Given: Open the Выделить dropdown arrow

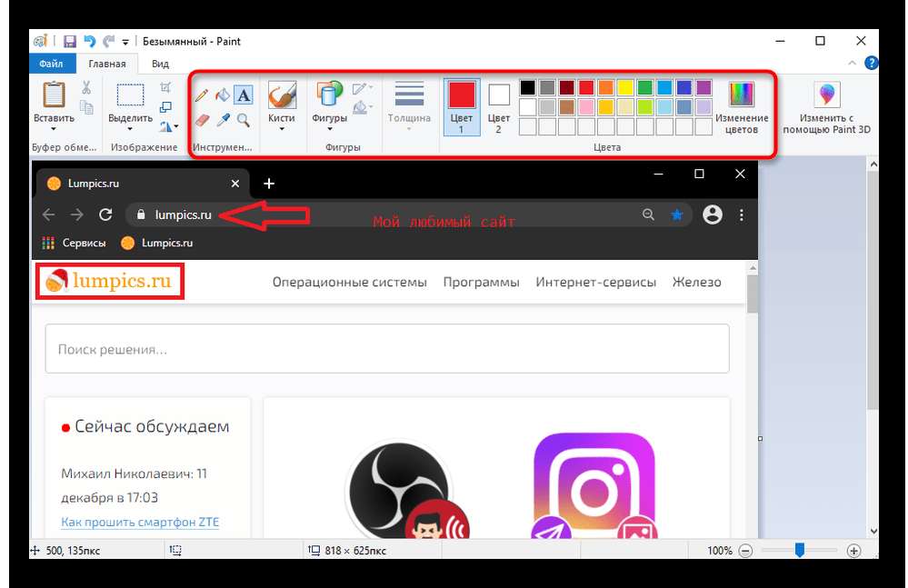Looking at the screenshot, I should pos(130,129).
